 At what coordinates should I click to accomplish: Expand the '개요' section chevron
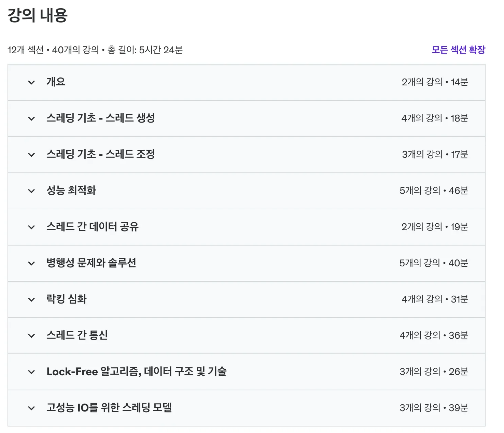point(31,82)
